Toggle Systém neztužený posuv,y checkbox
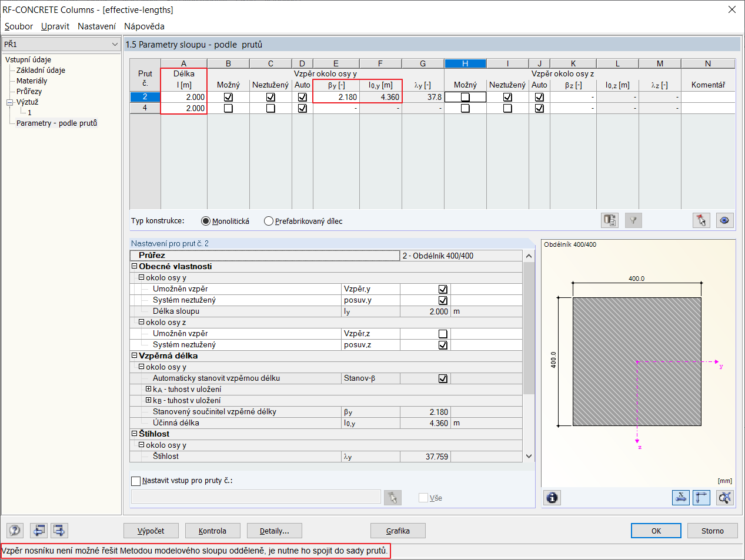 pyautogui.click(x=443, y=300)
